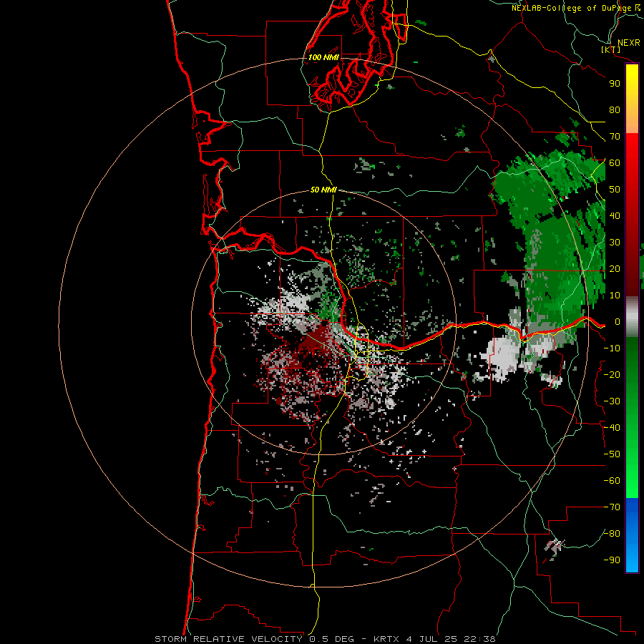Click the 30 value on the velocity scale
644x644 pixels.
coord(615,243)
